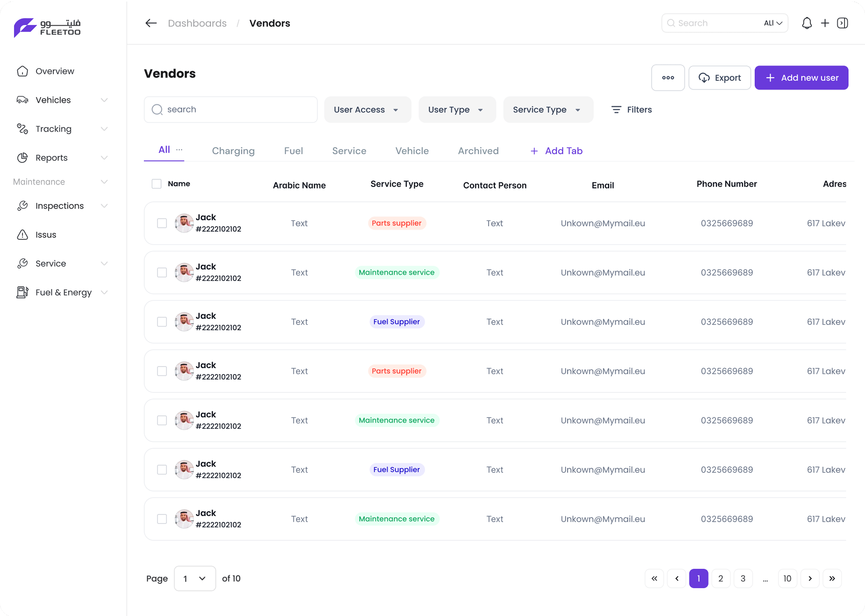This screenshot has height=616, width=865.
Task: Select the checkbox for the first Jack row
Action: (x=162, y=223)
